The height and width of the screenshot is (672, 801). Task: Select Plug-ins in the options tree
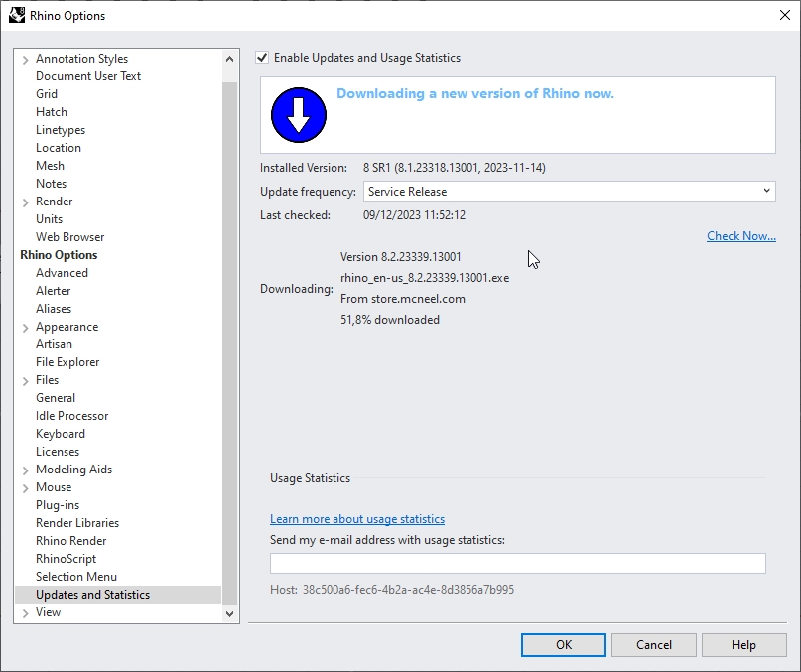coord(58,505)
